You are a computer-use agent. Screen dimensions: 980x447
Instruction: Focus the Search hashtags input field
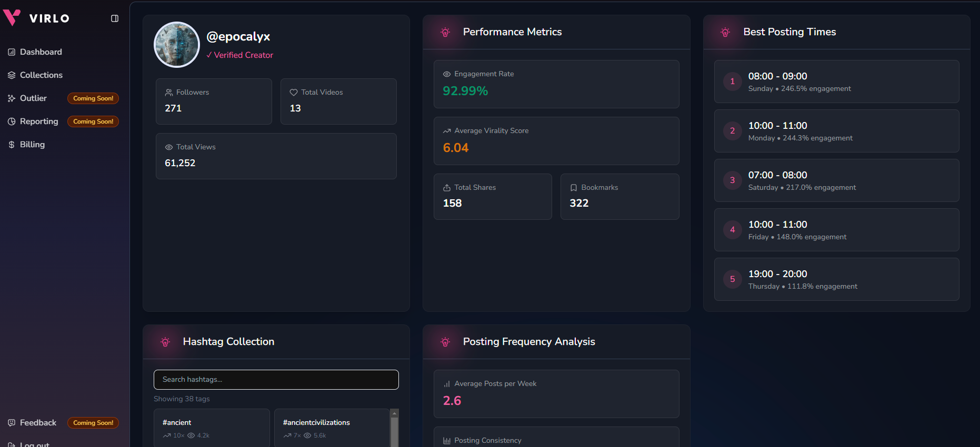276,380
